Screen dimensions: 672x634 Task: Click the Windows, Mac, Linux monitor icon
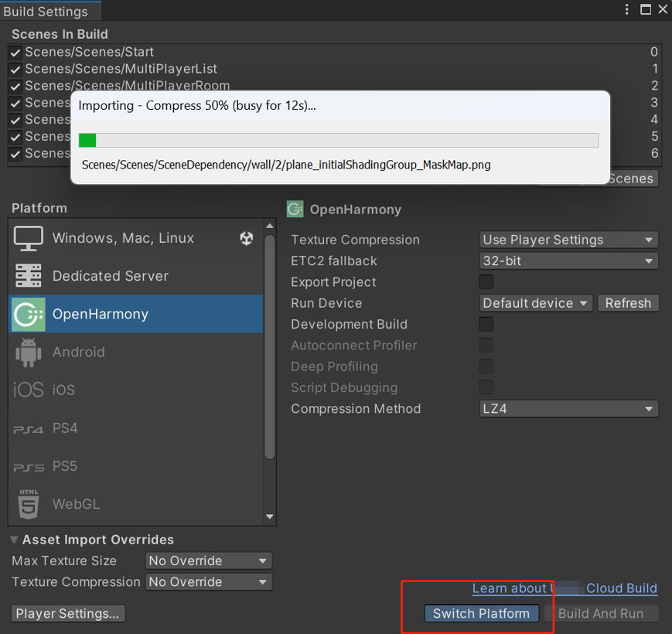(29, 238)
